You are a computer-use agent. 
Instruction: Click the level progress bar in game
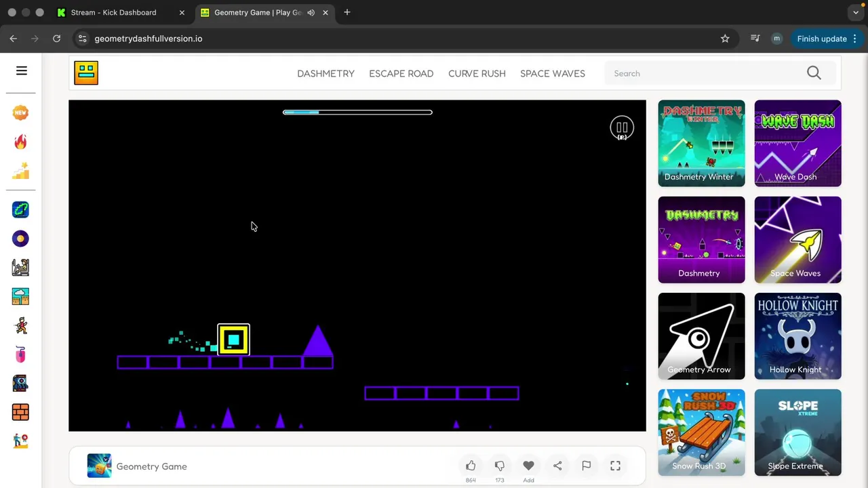357,113
